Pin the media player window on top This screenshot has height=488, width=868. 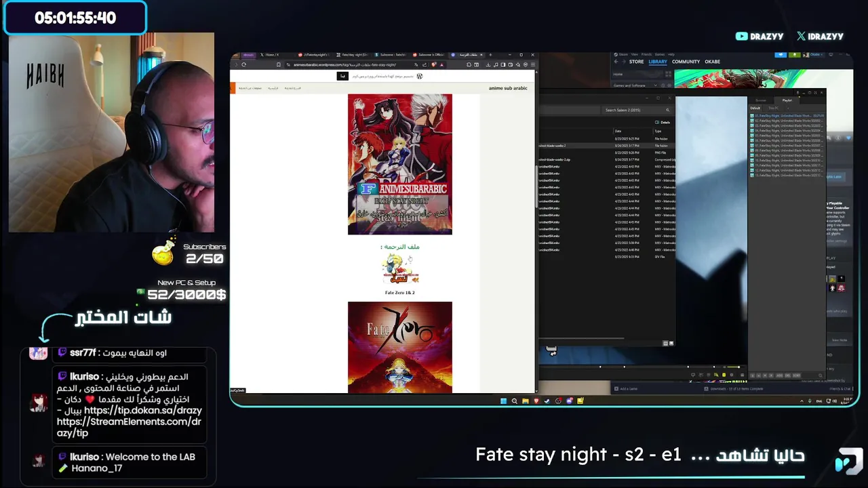(x=797, y=93)
